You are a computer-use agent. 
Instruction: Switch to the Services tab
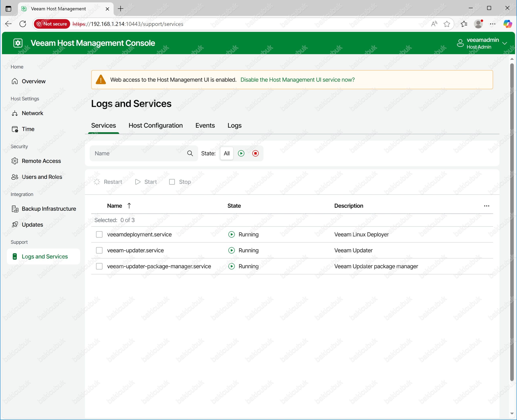(x=104, y=126)
